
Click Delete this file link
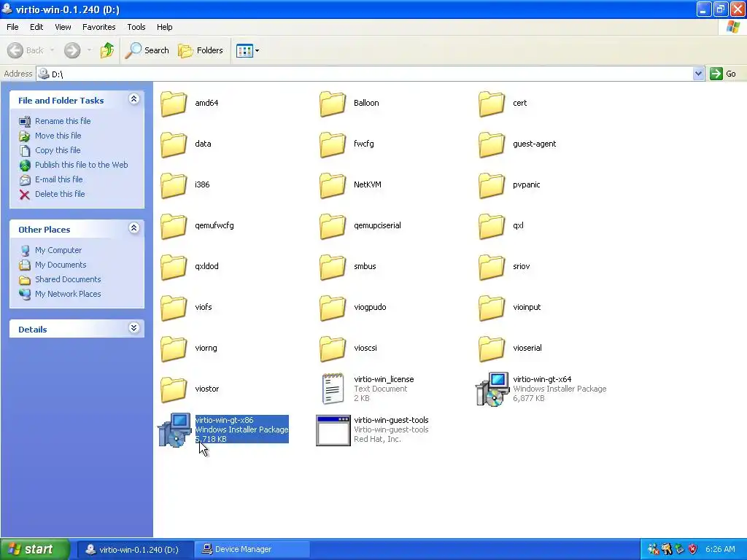click(x=60, y=194)
